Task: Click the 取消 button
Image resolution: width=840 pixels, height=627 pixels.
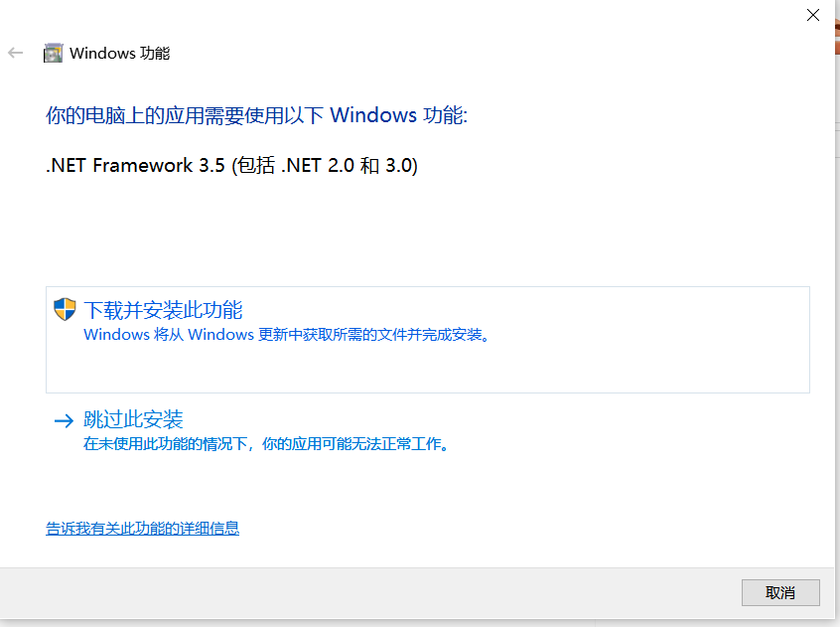Action: tap(780, 592)
